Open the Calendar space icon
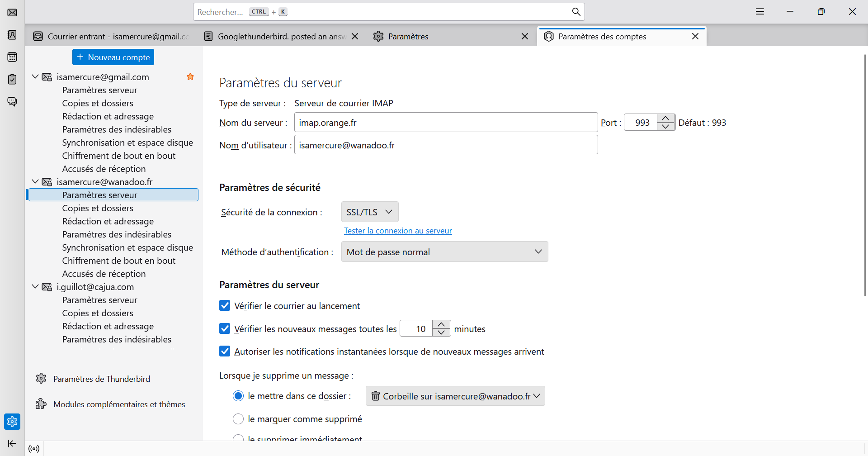Viewport: 868px width, 456px height. point(12,57)
